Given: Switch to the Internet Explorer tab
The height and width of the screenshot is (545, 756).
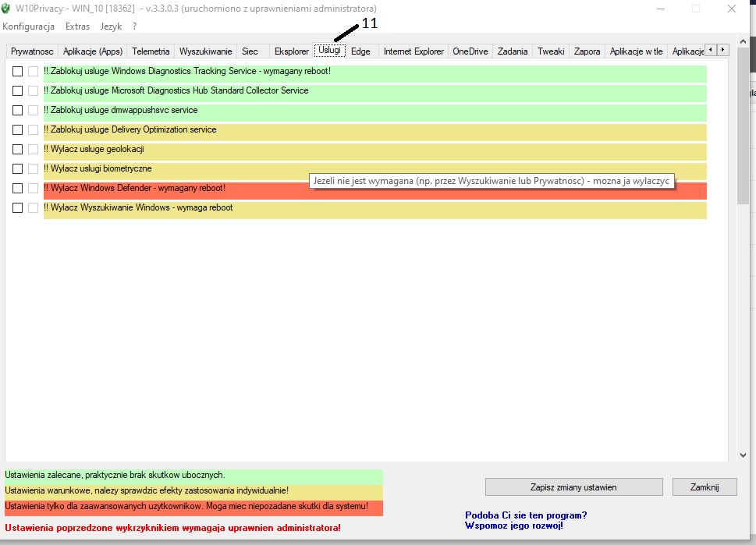Looking at the screenshot, I should point(413,51).
